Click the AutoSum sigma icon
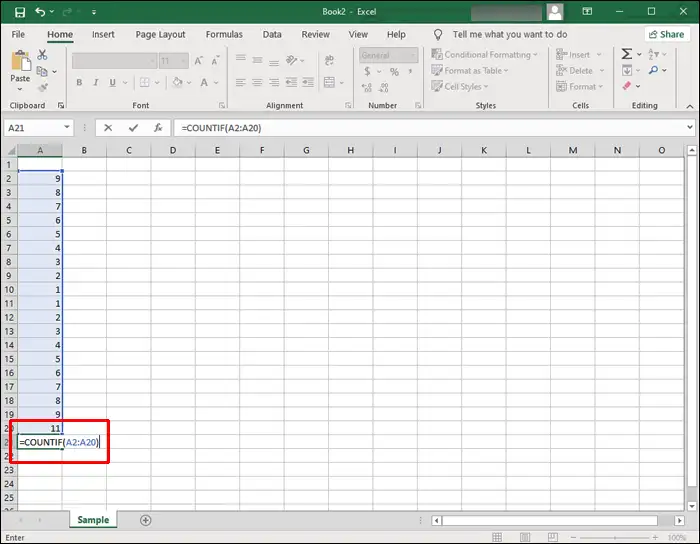The height and width of the screenshot is (544, 700). 627,54
